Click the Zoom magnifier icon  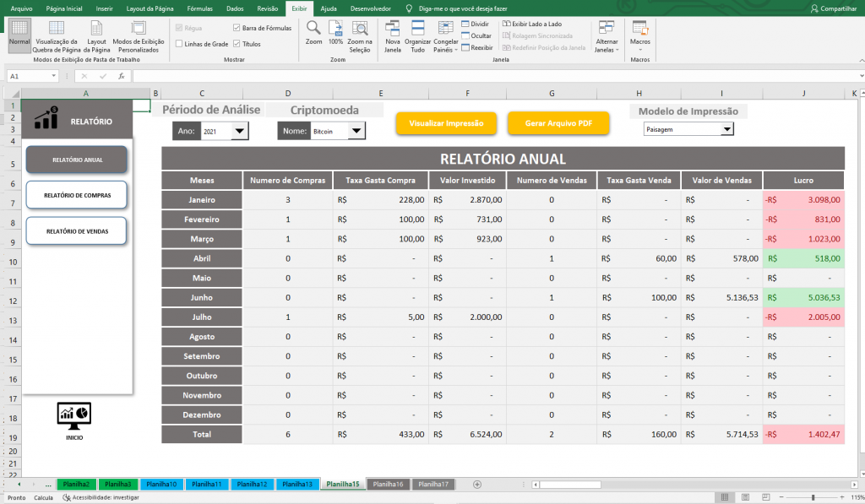(313, 29)
